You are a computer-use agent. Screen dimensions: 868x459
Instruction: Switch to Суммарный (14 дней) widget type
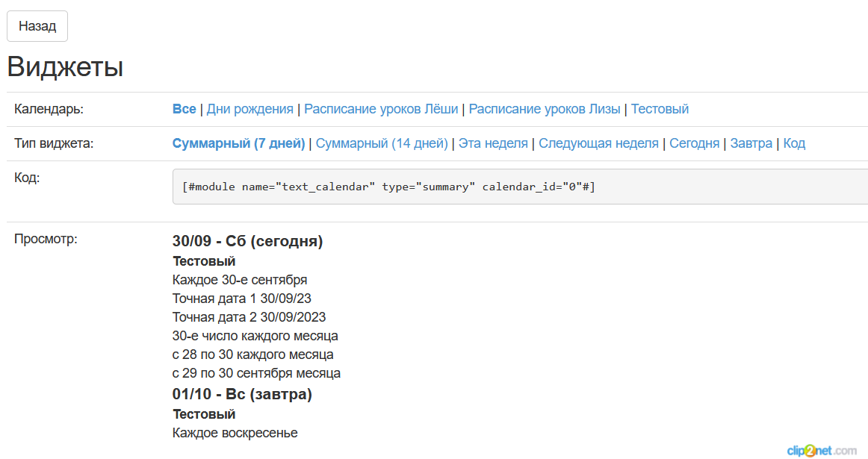(382, 143)
